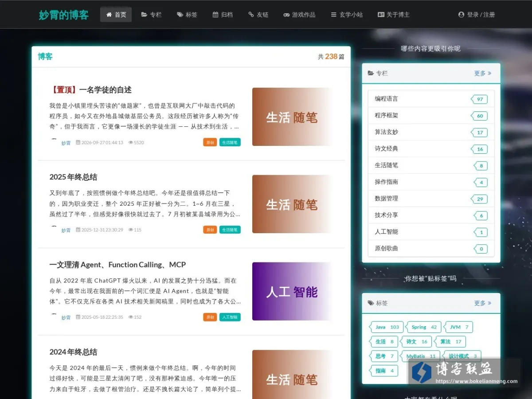532x399 pixels.
Task: Select the 数据管理 column row
Action: [431, 199]
